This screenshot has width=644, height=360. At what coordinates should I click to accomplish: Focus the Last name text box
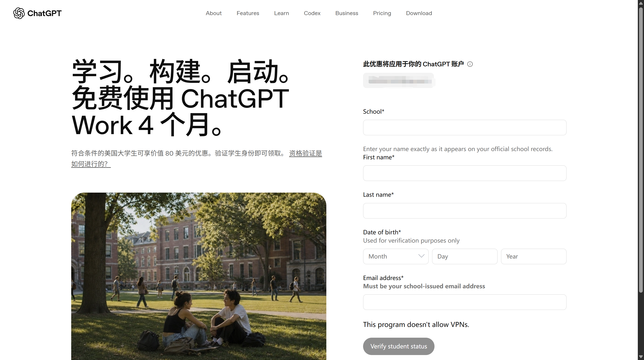(x=464, y=211)
